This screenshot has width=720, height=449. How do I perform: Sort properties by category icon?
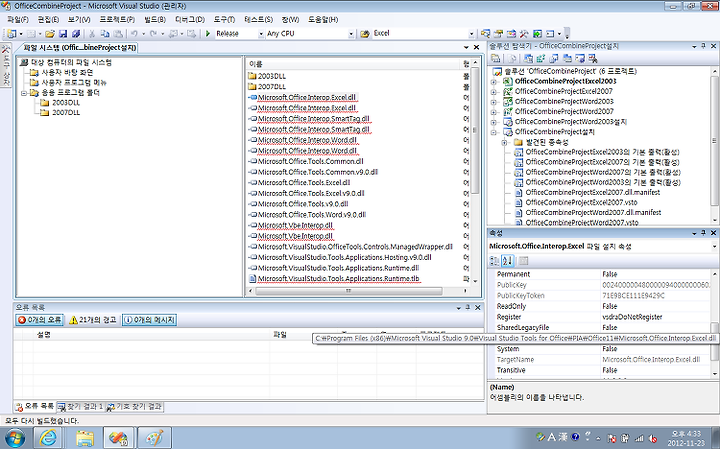click(495, 261)
